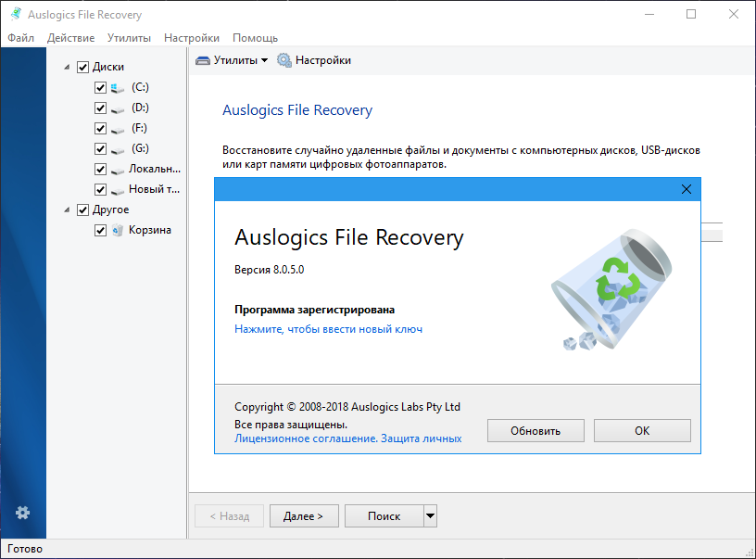This screenshot has height=559, width=756.
Task: Click the Поиск button
Action: coord(384,516)
